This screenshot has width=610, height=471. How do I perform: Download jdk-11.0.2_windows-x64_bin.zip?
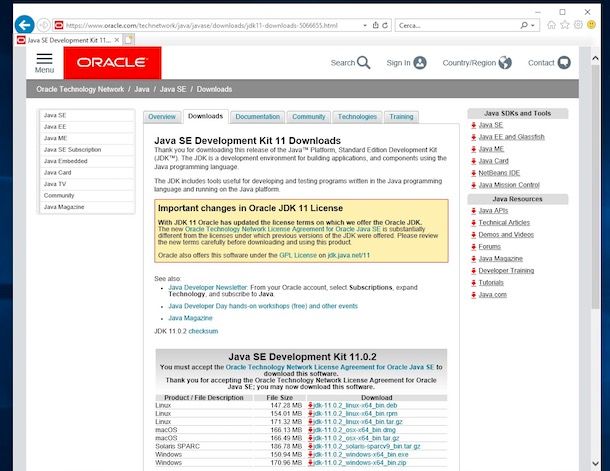coord(360,463)
